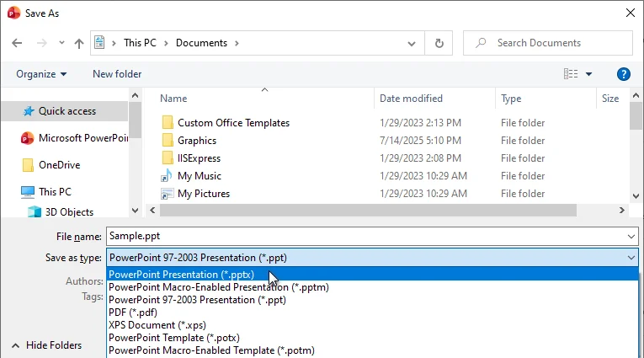Sort by Date modified column header
This screenshot has height=358, width=644.
[411, 99]
